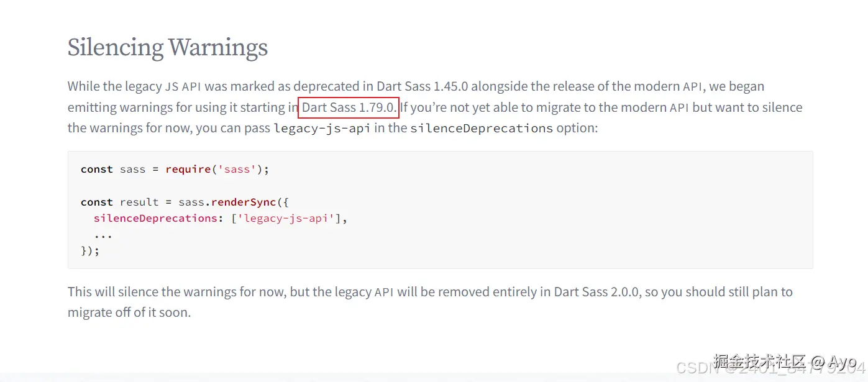Click the 'legacy-js-api' string in code block
Screen dimensions: 868x382
point(289,218)
